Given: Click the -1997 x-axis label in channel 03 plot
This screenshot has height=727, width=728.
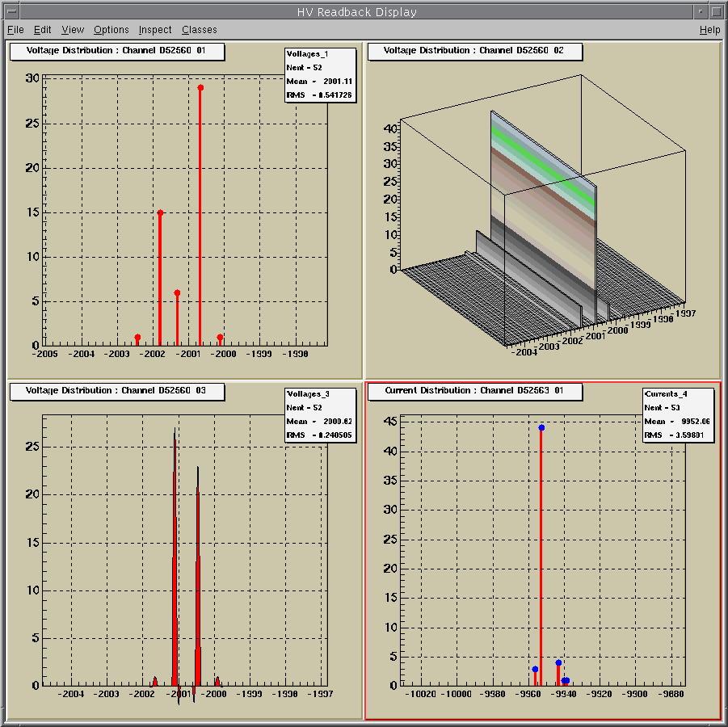Looking at the screenshot, I should coord(320,694).
